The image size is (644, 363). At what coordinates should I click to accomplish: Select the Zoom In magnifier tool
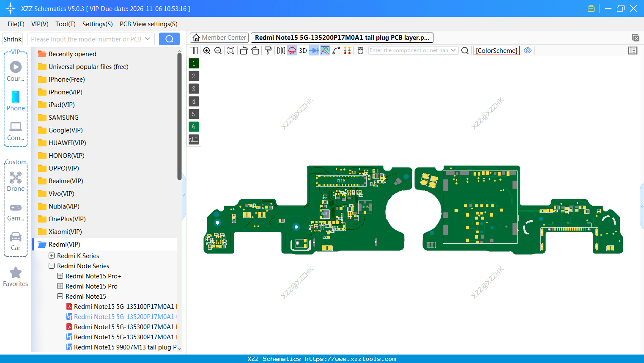pyautogui.click(x=207, y=50)
